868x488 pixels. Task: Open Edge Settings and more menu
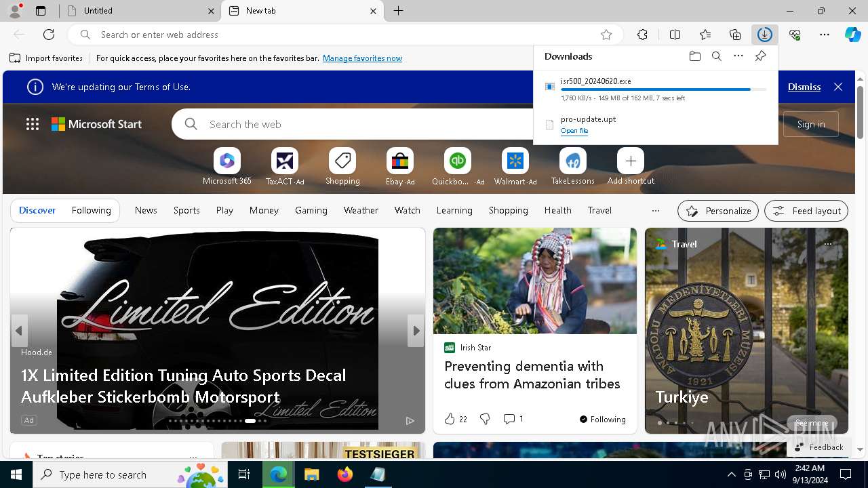(825, 35)
